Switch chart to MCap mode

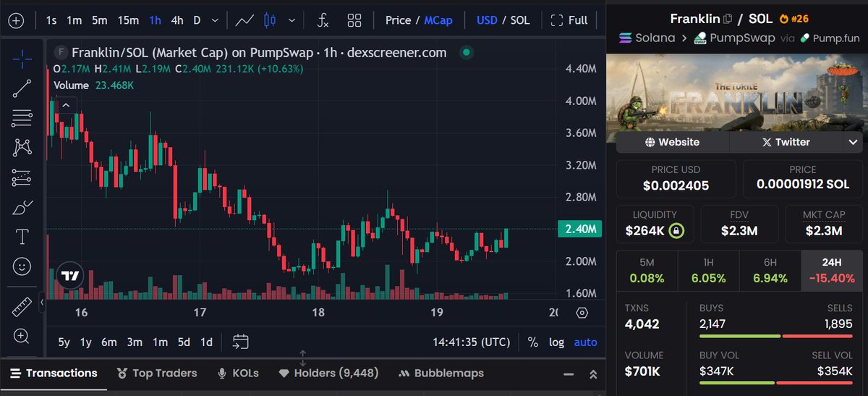click(x=438, y=20)
